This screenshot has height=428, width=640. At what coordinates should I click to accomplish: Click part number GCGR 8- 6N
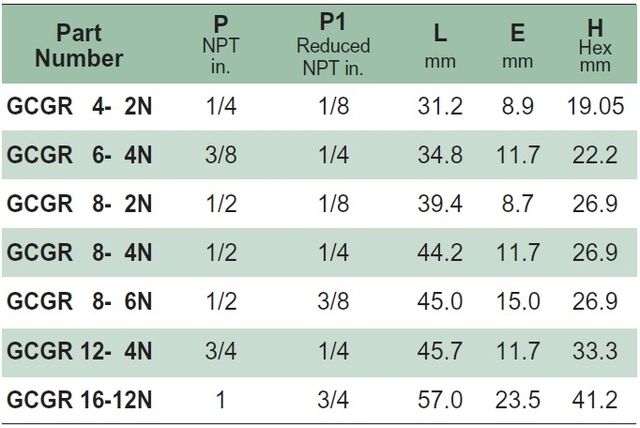(x=79, y=302)
